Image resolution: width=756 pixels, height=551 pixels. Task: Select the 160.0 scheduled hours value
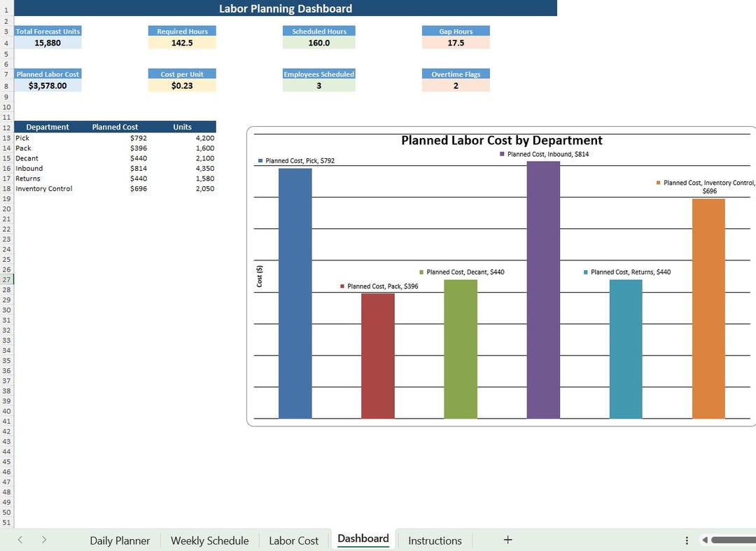(x=319, y=43)
